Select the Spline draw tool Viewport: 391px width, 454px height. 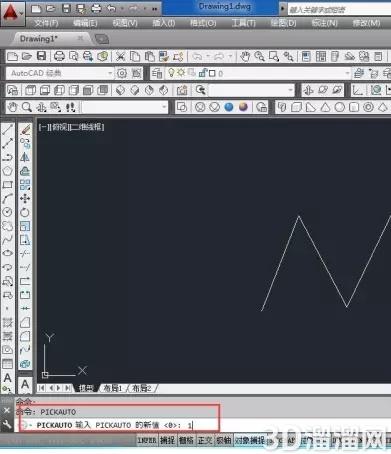pyautogui.click(x=7, y=240)
